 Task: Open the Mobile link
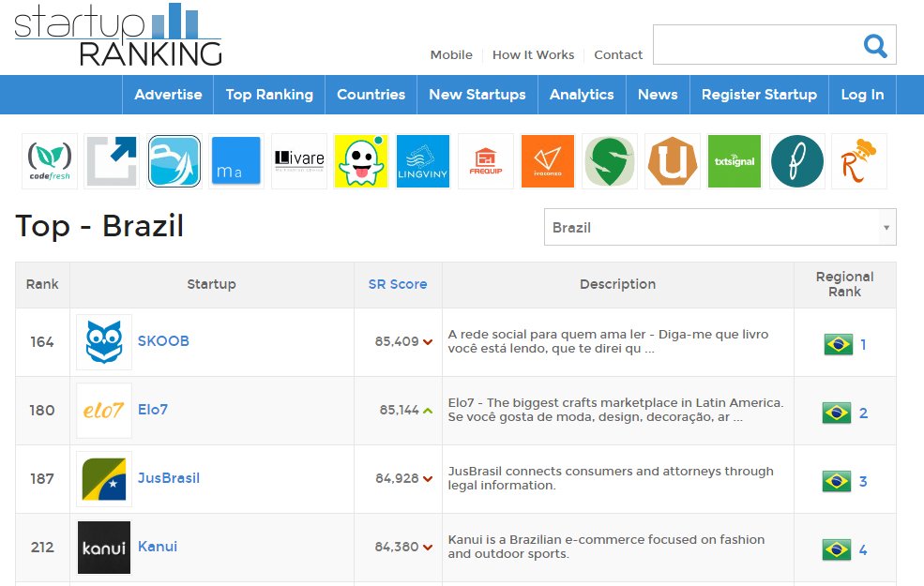click(x=451, y=54)
